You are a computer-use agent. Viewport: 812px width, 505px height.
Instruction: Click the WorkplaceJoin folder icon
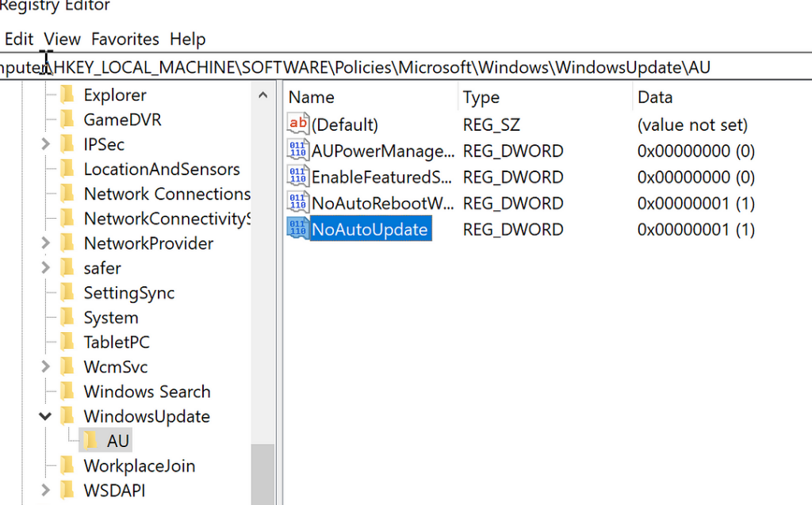coord(67,466)
